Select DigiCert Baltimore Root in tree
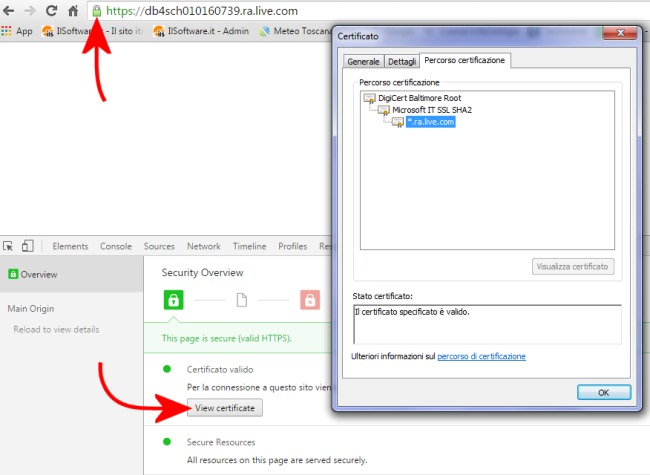The width and height of the screenshot is (650, 475). click(420, 98)
